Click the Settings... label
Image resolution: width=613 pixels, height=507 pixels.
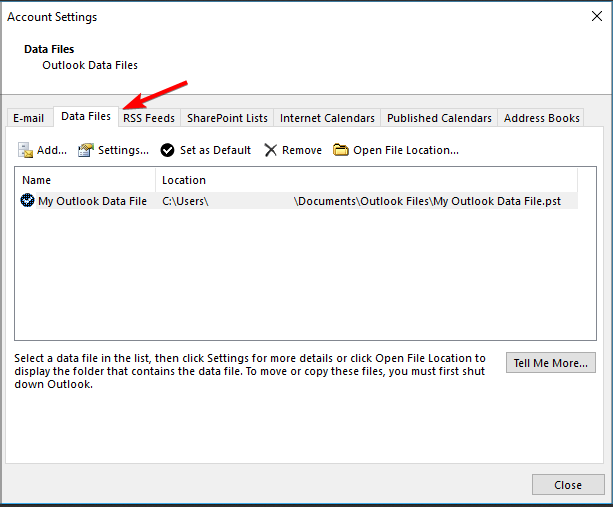(124, 150)
